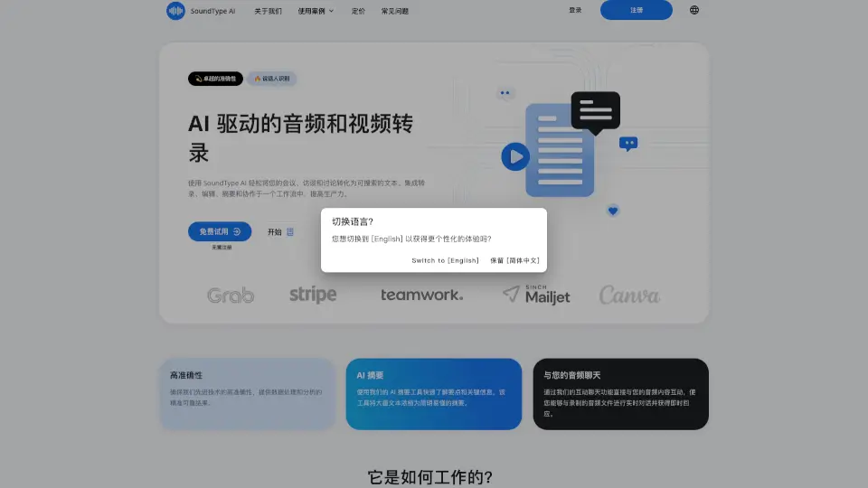Click the SoundType AI brand text
Image resolution: width=868 pixels, height=488 pixels.
pyautogui.click(x=212, y=11)
